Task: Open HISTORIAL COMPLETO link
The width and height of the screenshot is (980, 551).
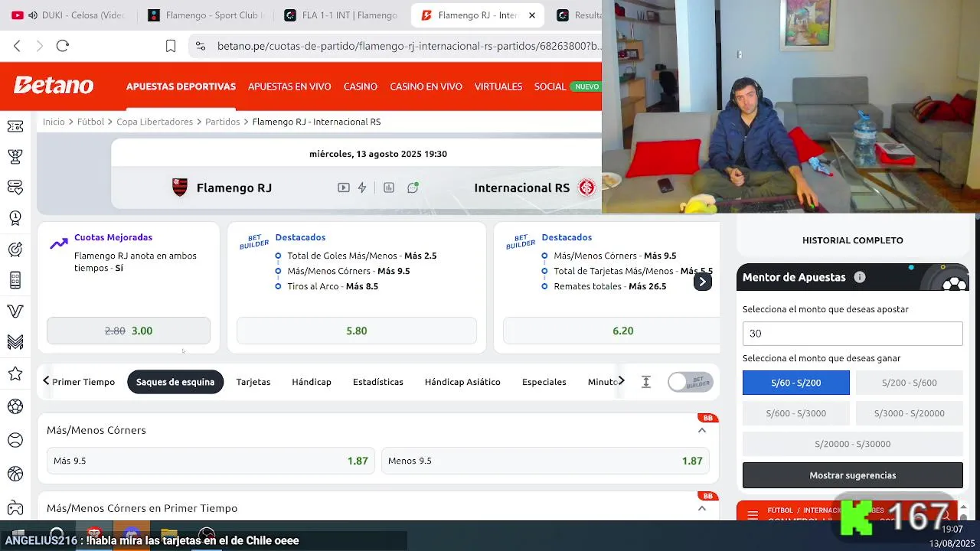Action: (x=853, y=240)
